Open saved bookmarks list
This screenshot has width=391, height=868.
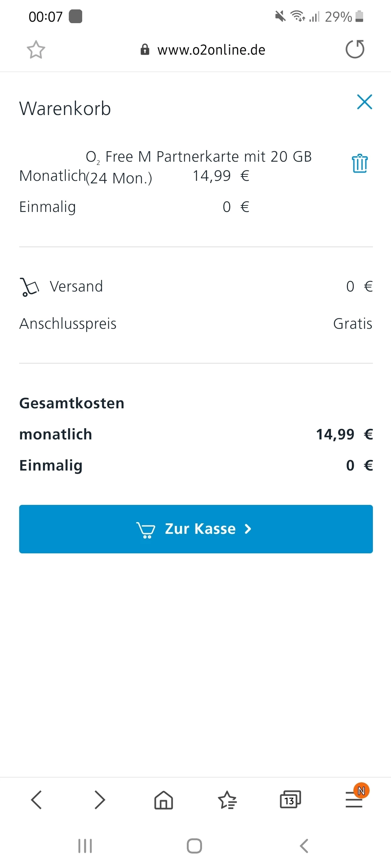227,800
